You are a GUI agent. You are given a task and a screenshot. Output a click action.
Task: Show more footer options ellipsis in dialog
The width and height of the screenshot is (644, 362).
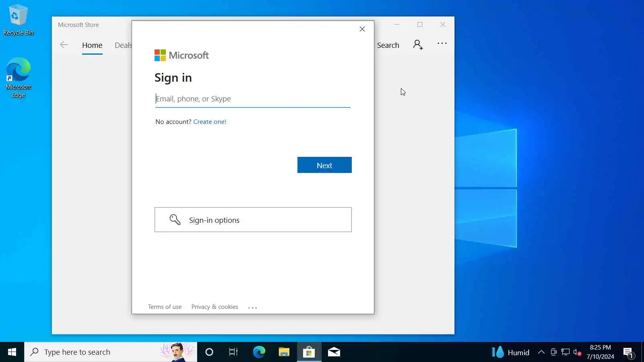[x=252, y=307]
